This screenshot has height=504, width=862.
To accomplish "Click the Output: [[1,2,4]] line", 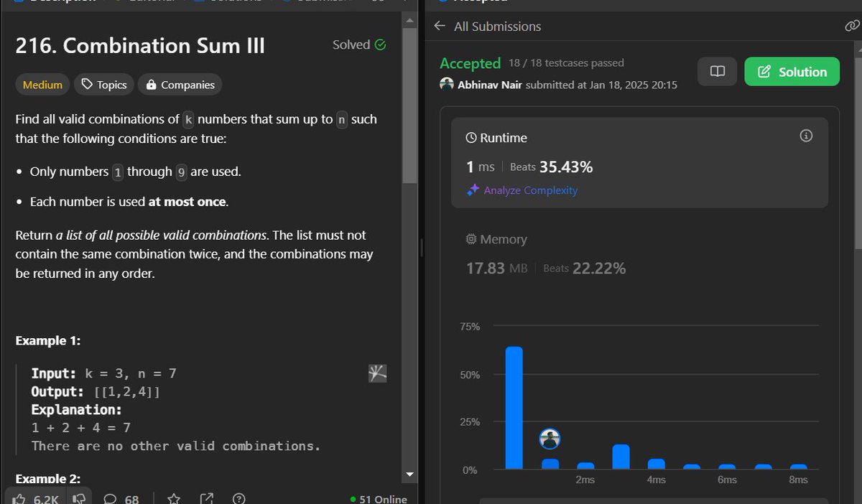I will pyautogui.click(x=95, y=392).
